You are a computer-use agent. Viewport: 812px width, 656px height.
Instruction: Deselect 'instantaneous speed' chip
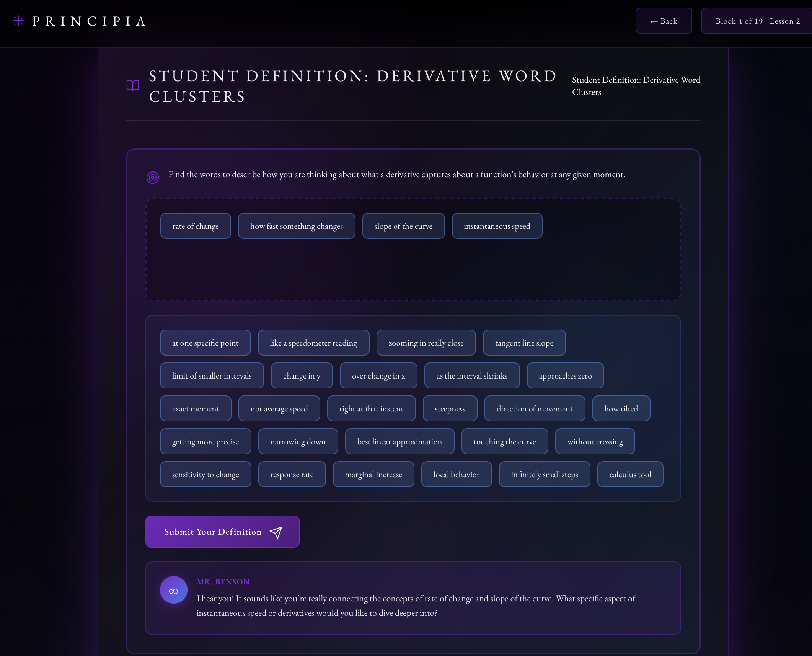click(x=496, y=226)
